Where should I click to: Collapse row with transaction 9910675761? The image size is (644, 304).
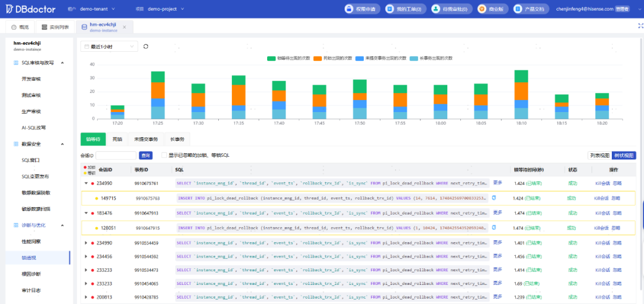[x=86, y=183]
